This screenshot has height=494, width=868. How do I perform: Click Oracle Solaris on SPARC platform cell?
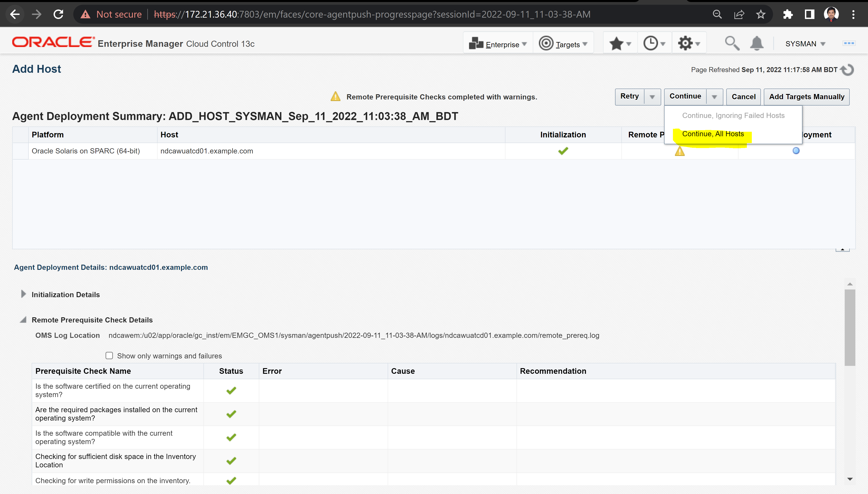85,151
